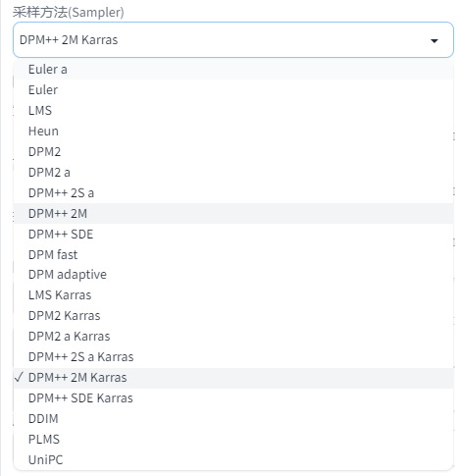The image size is (455, 476).
Task: Select the Heun sampler
Action: pos(233,132)
